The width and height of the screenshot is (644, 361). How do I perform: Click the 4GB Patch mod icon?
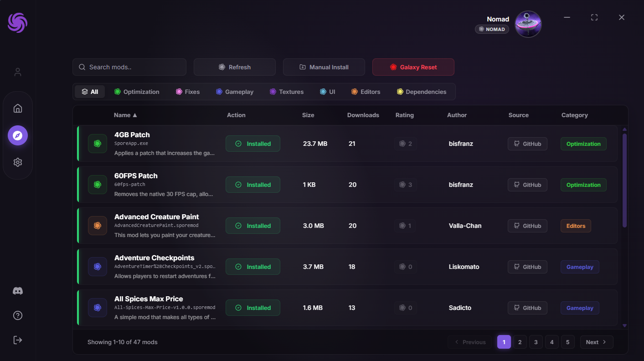(x=98, y=144)
